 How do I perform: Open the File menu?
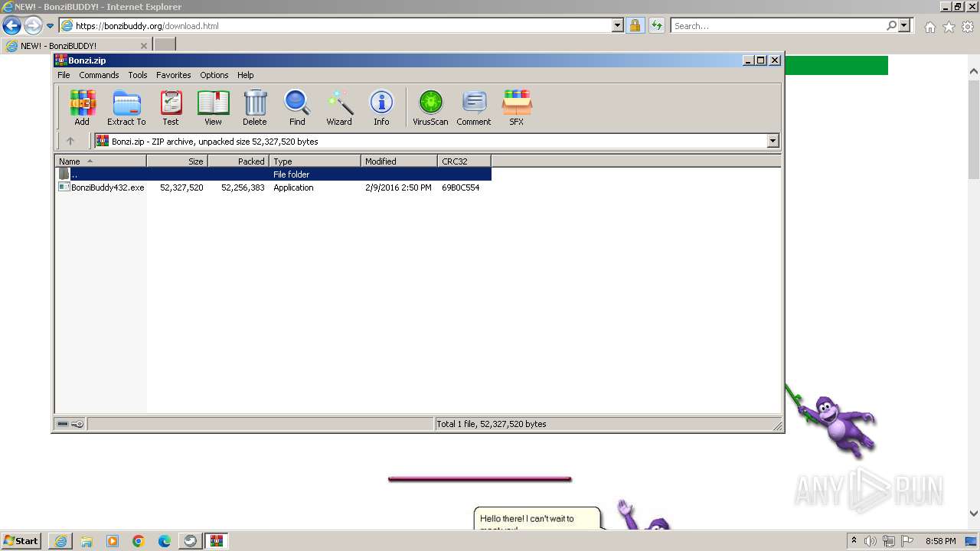point(64,75)
